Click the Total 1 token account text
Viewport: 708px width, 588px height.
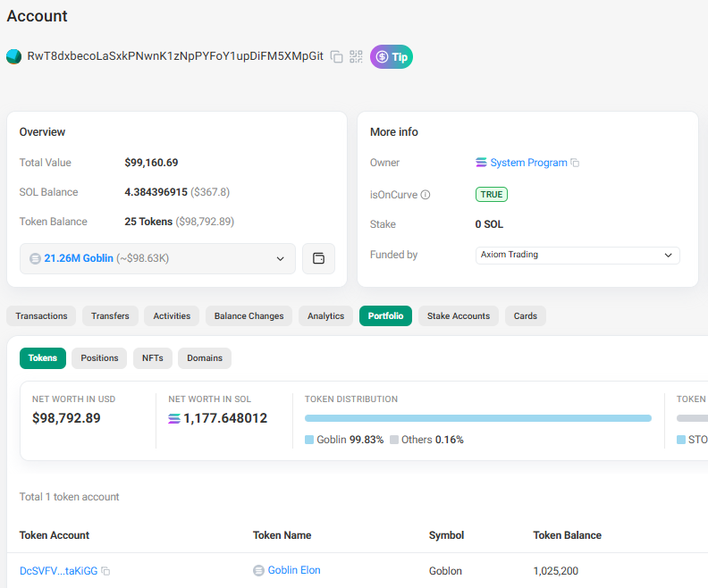tap(69, 497)
